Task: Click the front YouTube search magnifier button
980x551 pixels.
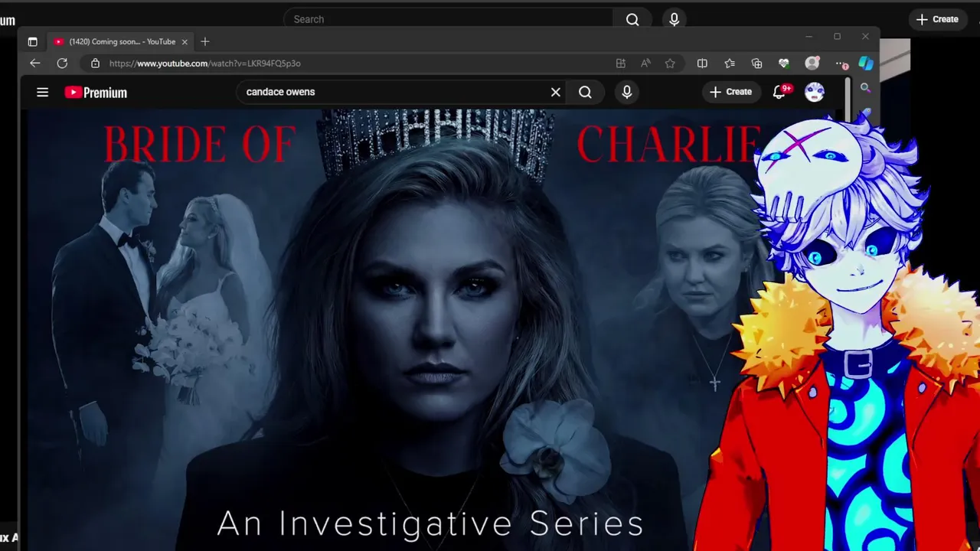Action: 585,92
